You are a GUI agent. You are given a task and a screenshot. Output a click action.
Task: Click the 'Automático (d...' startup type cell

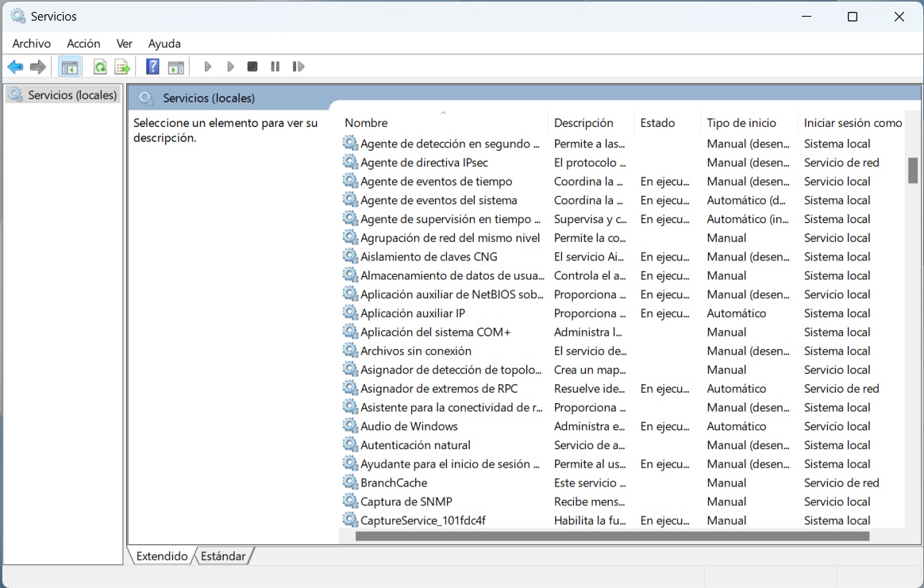[x=746, y=200]
